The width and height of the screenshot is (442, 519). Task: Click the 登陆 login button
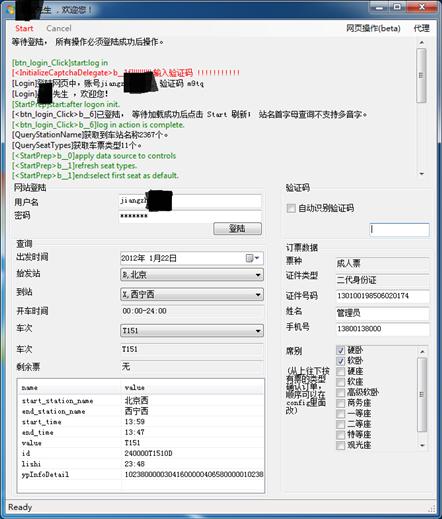click(x=237, y=229)
